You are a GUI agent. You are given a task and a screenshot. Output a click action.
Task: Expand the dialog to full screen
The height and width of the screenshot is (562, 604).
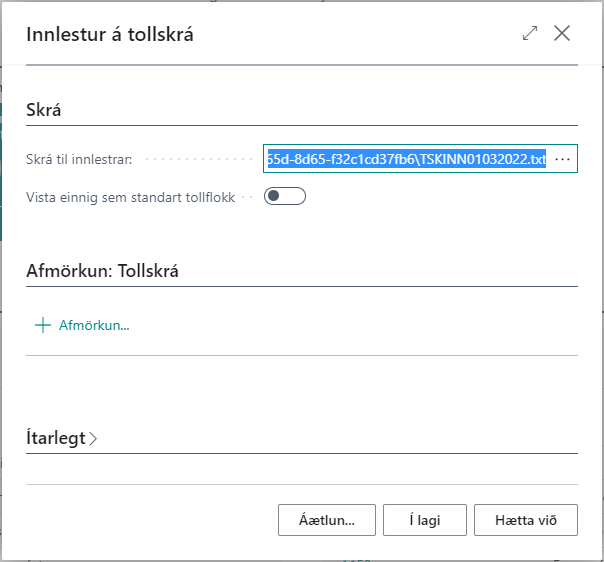tap(530, 33)
